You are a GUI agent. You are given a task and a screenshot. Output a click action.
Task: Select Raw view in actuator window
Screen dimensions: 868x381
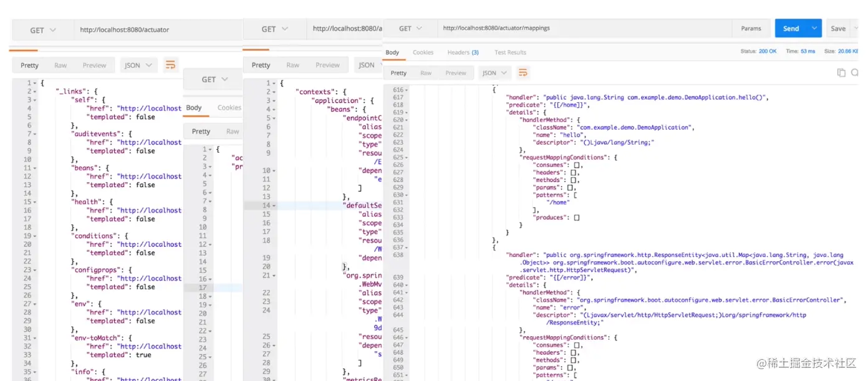click(x=60, y=65)
